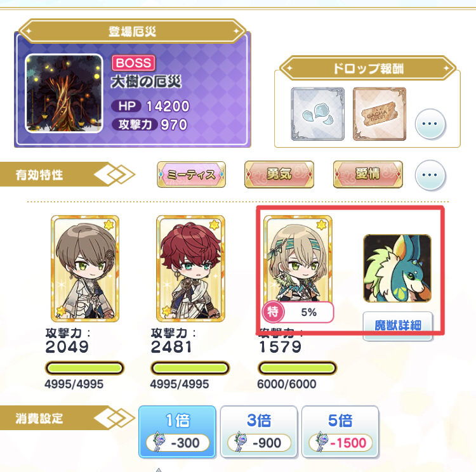The width and height of the screenshot is (476, 472).
Task: Open the brown-haired character card
Action: coord(85,268)
